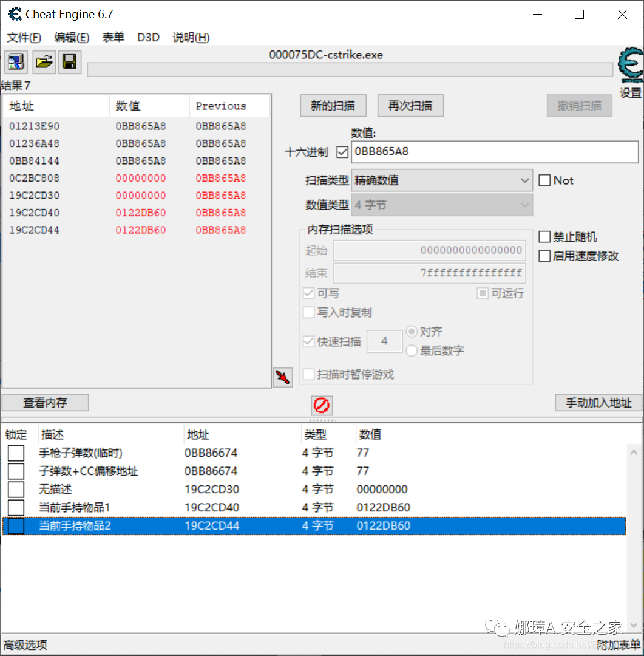Open the 数值类型 dropdown

pyautogui.click(x=442, y=205)
